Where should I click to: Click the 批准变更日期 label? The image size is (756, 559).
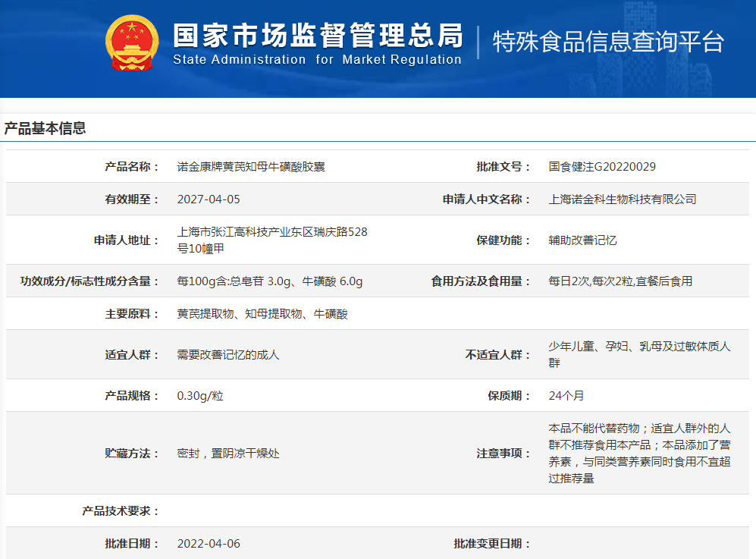[492, 544]
